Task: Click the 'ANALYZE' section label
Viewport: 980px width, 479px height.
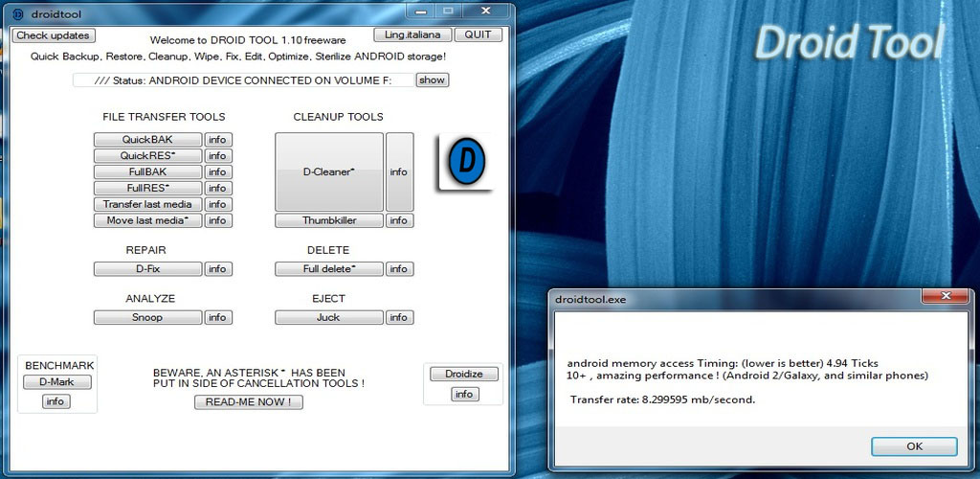Action: pos(150,299)
